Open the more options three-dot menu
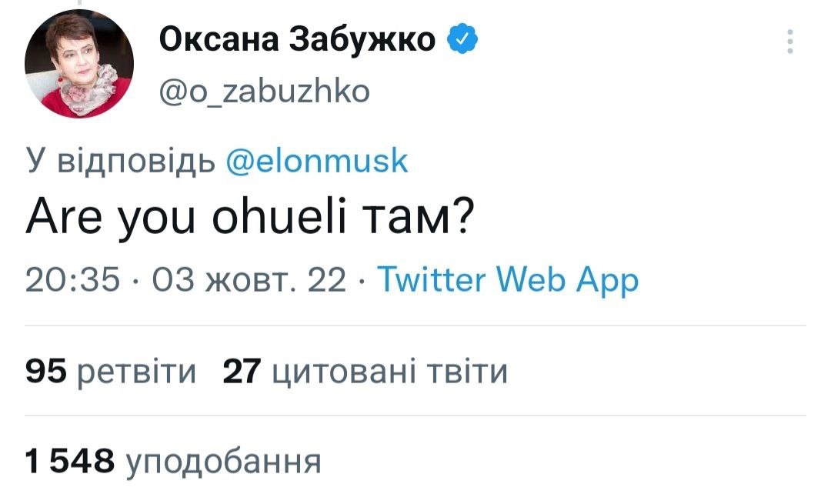The height and width of the screenshot is (504, 831). (x=789, y=42)
